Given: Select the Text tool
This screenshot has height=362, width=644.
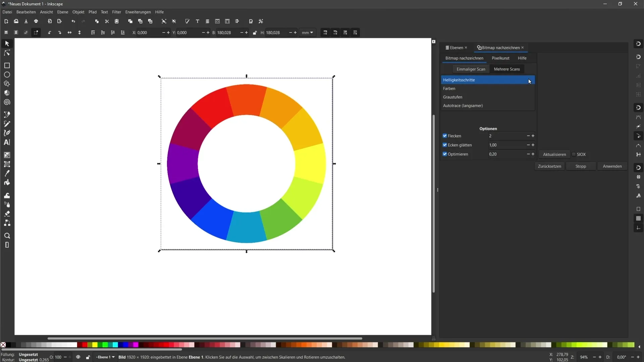Looking at the screenshot, I should (x=7, y=142).
